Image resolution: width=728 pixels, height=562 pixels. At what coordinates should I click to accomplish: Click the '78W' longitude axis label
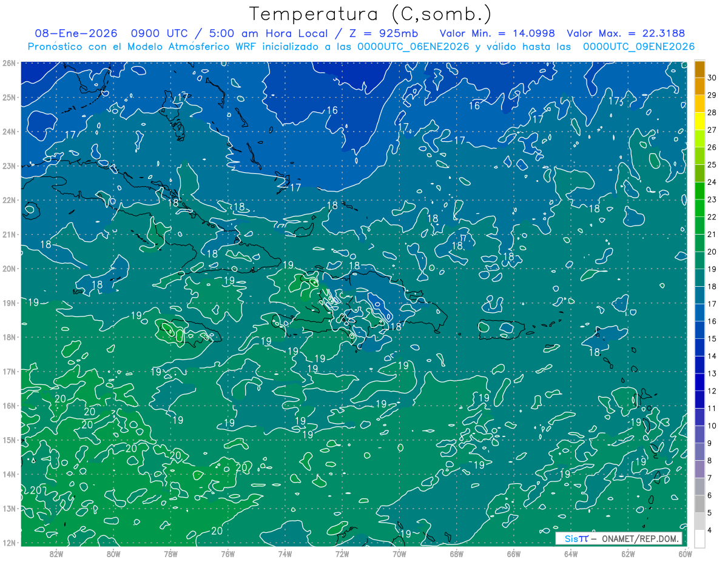pos(170,554)
